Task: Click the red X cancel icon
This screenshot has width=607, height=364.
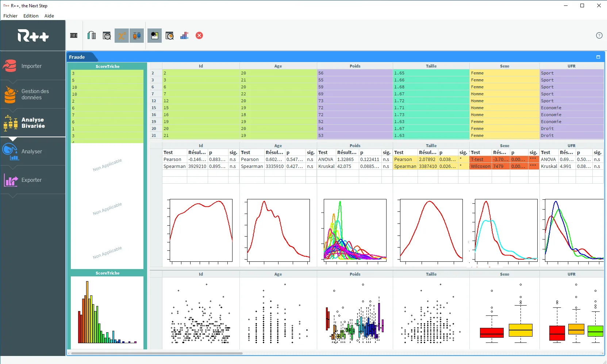Action: click(199, 35)
